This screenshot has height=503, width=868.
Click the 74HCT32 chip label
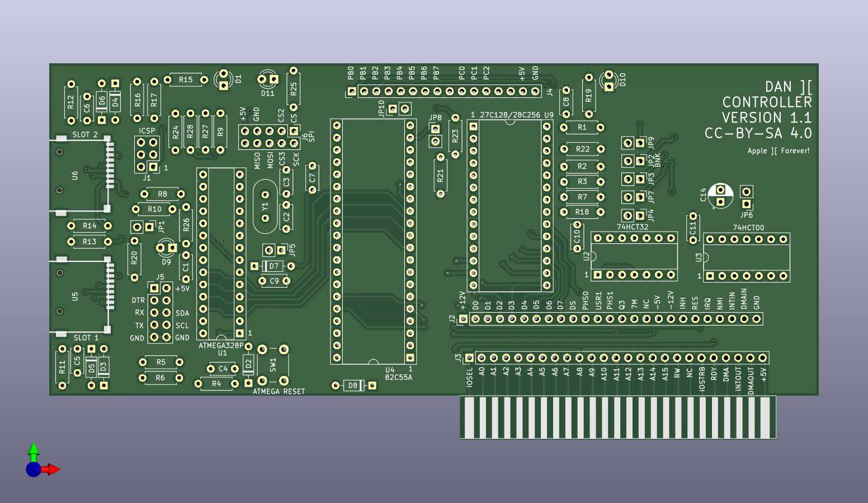[633, 227]
